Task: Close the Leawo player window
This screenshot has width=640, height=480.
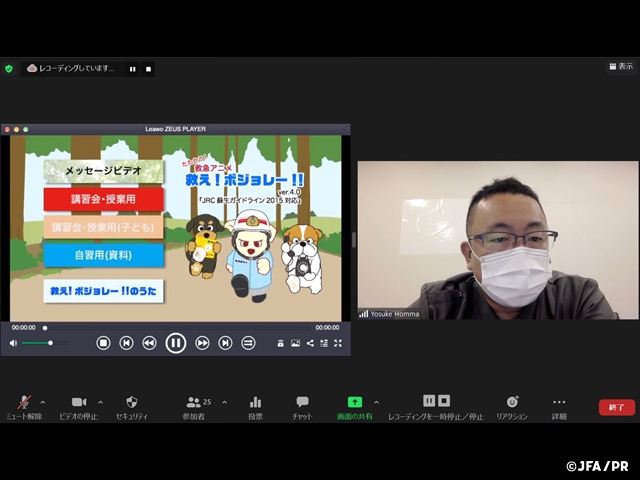Action: click(x=7, y=129)
